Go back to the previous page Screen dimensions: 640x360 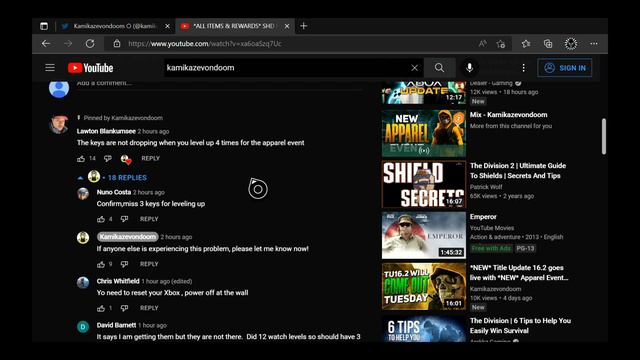click(x=46, y=44)
